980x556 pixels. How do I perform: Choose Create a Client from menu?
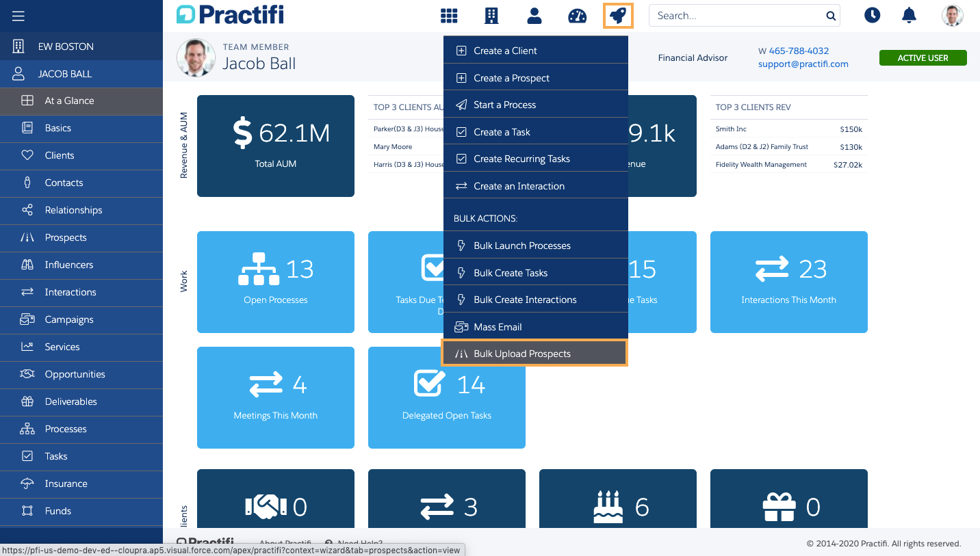pos(505,51)
